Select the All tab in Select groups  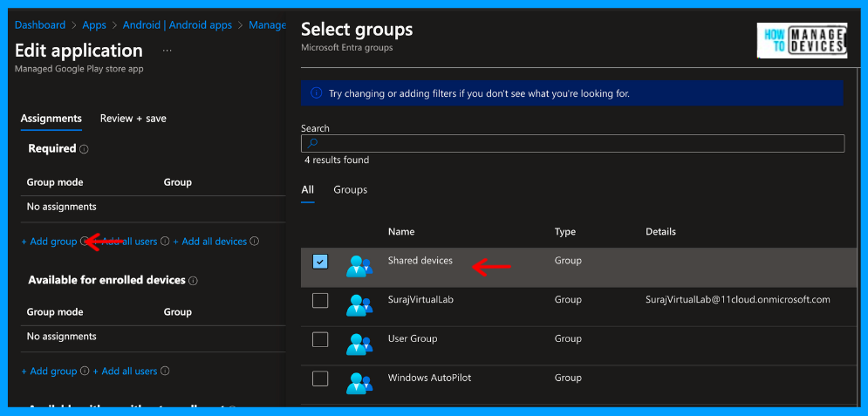coord(308,190)
